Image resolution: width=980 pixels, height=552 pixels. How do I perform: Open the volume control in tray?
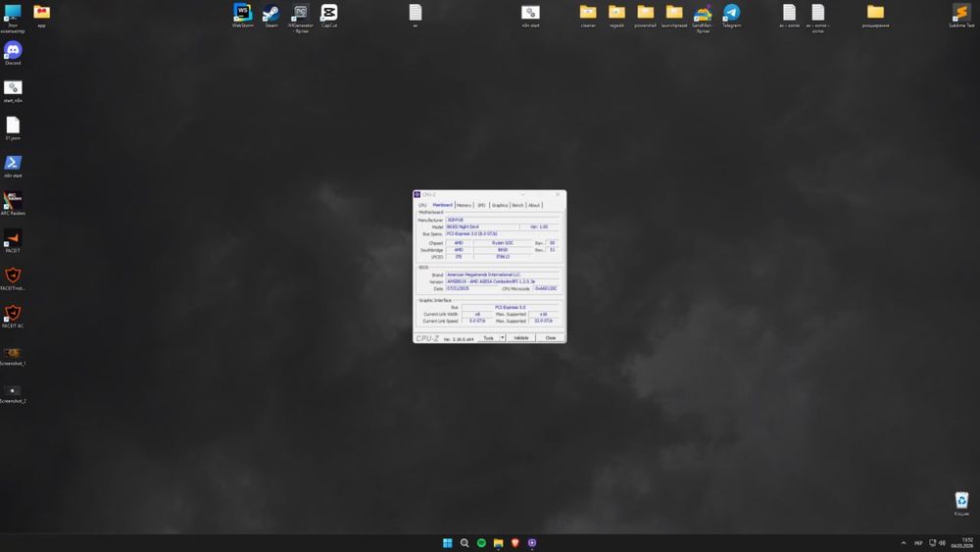click(x=942, y=542)
